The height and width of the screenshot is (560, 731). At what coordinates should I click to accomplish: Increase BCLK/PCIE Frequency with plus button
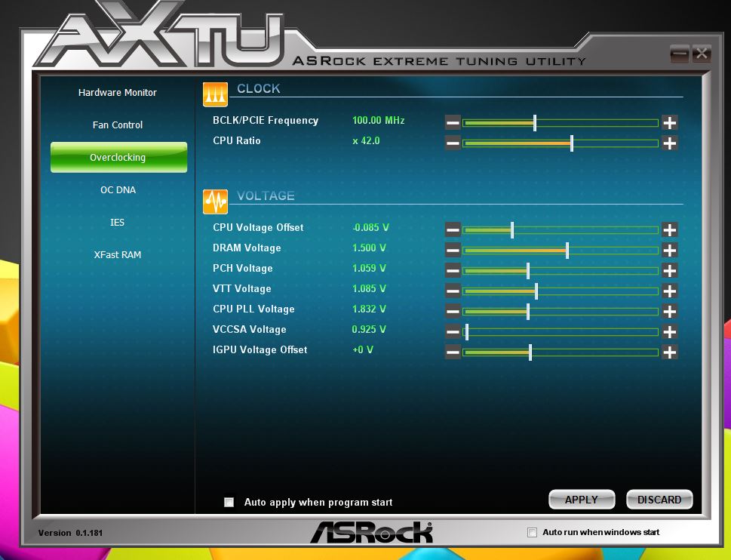pos(669,122)
